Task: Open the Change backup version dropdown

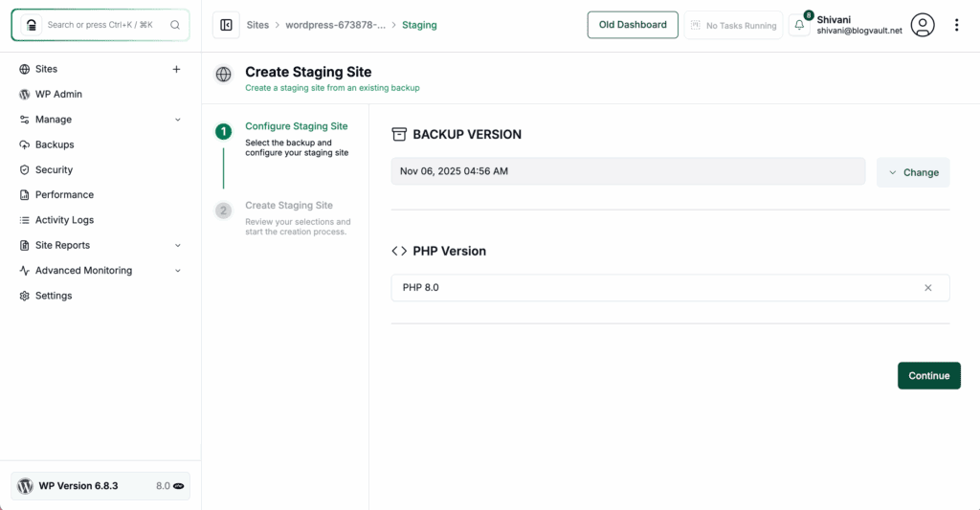Action: click(913, 172)
